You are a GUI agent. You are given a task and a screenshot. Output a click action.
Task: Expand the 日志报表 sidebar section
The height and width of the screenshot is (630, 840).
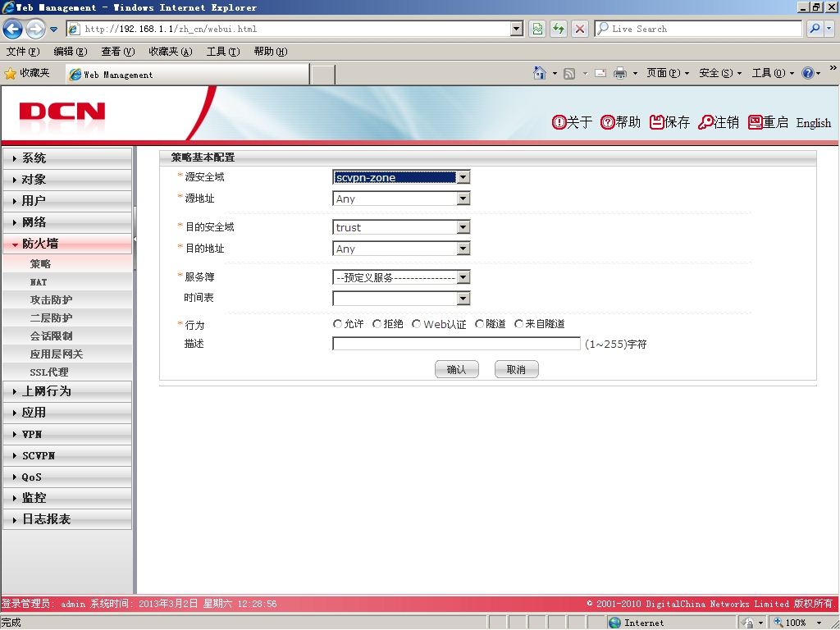(67, 519)
